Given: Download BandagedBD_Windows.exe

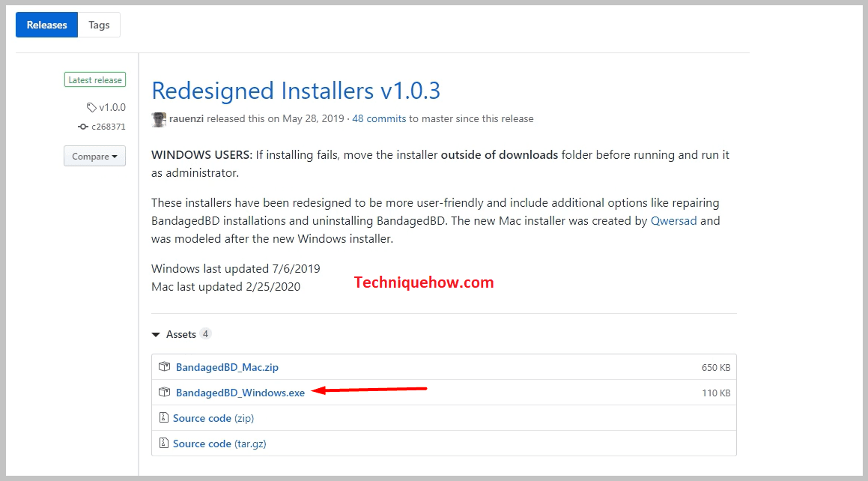Looking at the screenshot, I should pos(240,393).
